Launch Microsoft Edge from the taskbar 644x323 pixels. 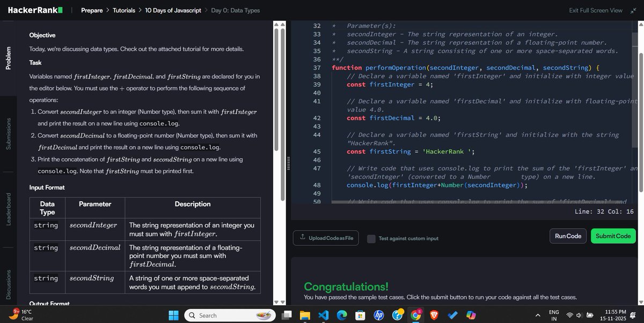pyautogui.click(x=342, y=315)
